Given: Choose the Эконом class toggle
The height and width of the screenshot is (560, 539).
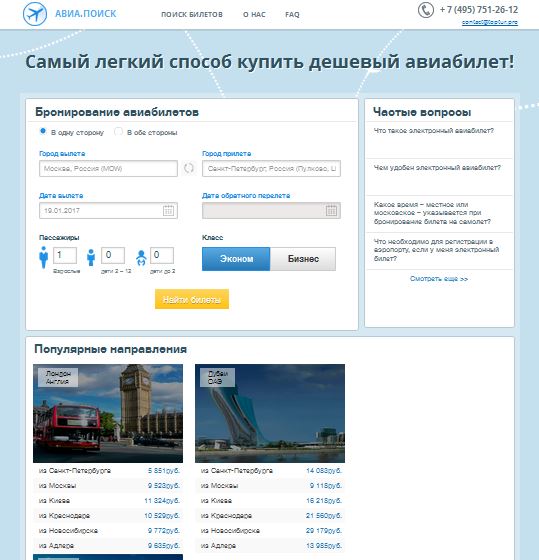Looking at the screenshot, I should (x=236, y=259).
